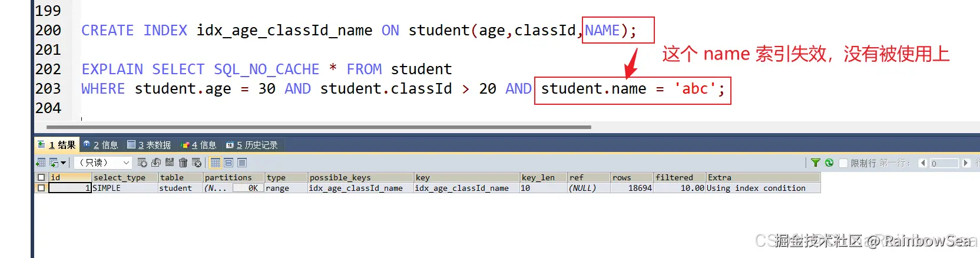Click the WHERE keyword on line 203
This screenshot has height=258, width=980.
tap(103, 88)
